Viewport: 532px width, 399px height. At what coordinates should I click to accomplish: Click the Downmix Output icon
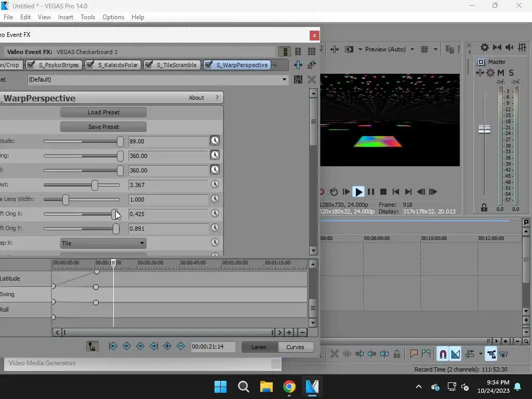coord(497,47)
